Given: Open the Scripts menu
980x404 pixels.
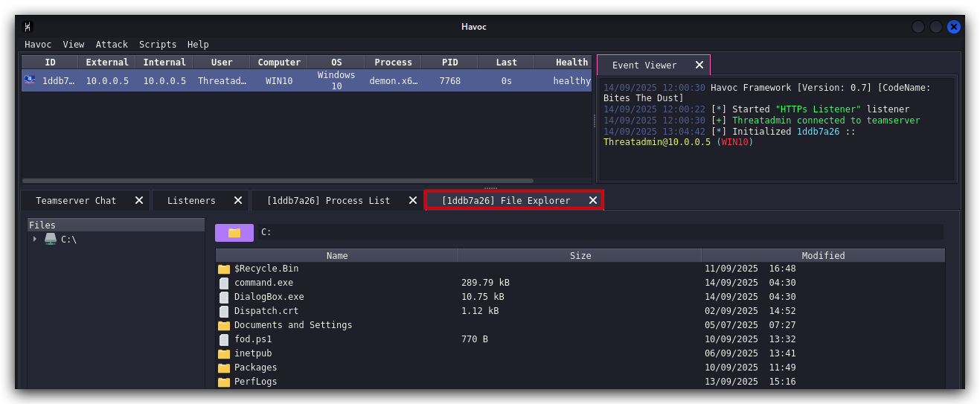Looking at the screenshot, I should [158, 44].
